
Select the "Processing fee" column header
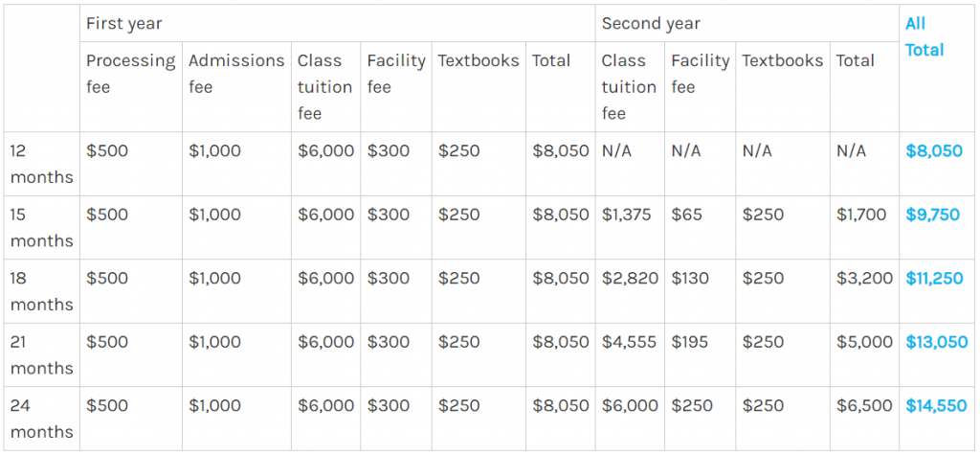coord(130,73)
